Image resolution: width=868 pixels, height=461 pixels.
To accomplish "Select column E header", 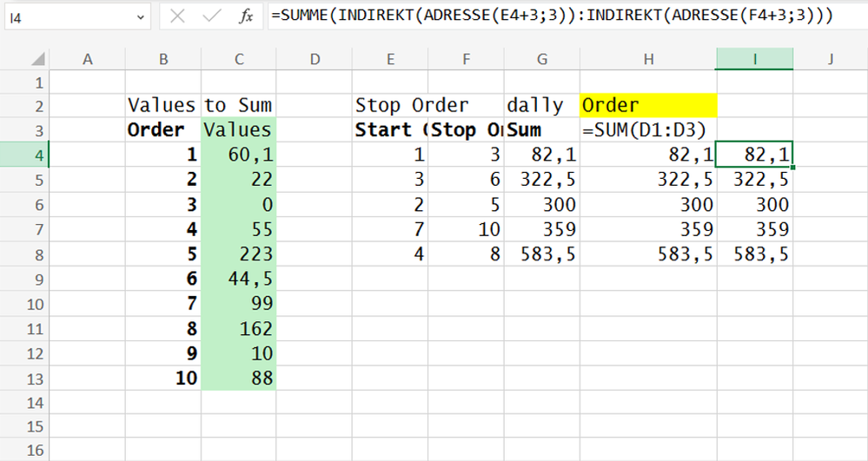I will point(390,59).
